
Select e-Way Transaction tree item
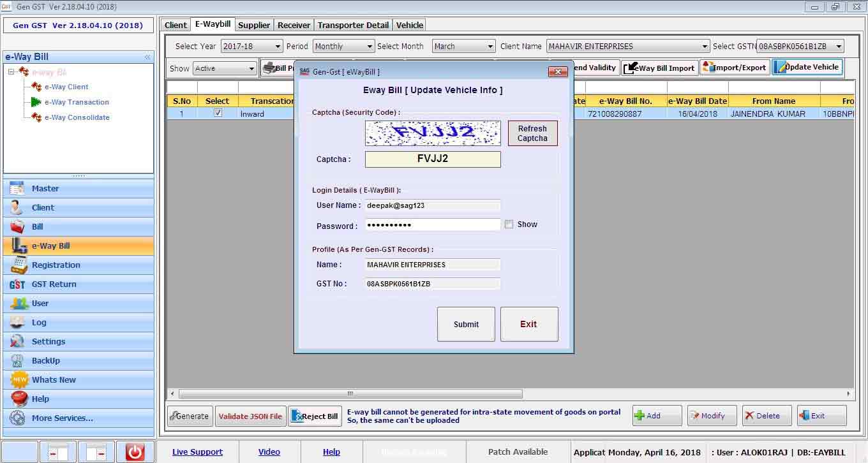77,102
